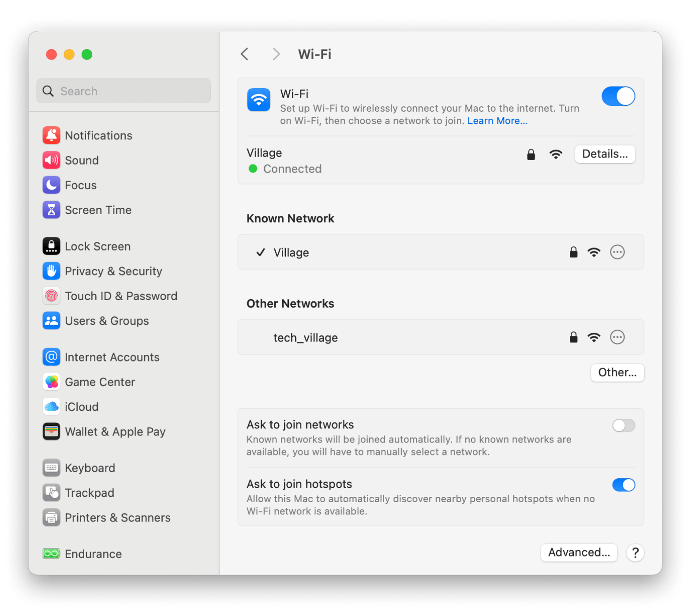Open more options for tech_village network
The image size is (688, 616).
pos(617,337)
